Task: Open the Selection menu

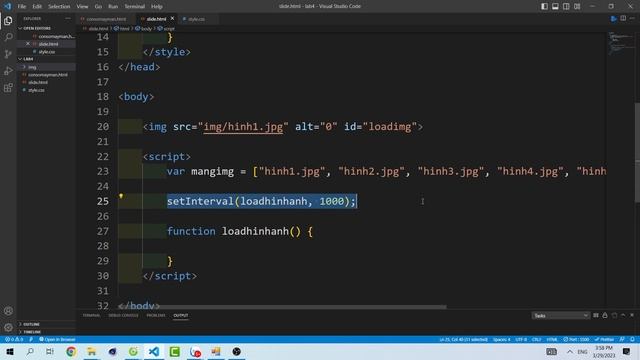Action: (59, 7)
